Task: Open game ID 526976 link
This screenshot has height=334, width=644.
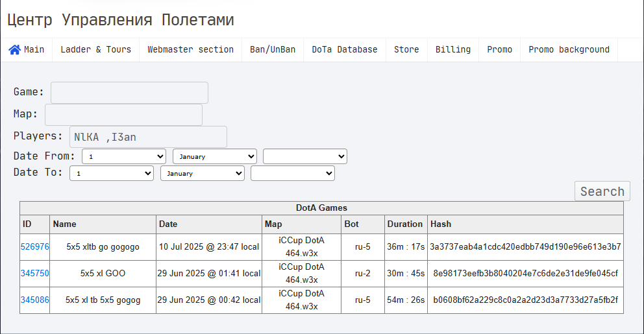Action: click(x=35, y=246)
